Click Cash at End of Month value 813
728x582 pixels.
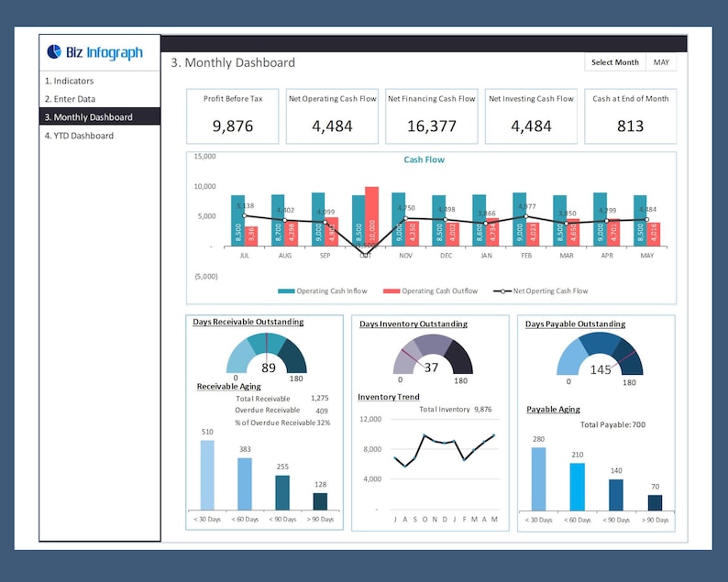coord(630,126)
